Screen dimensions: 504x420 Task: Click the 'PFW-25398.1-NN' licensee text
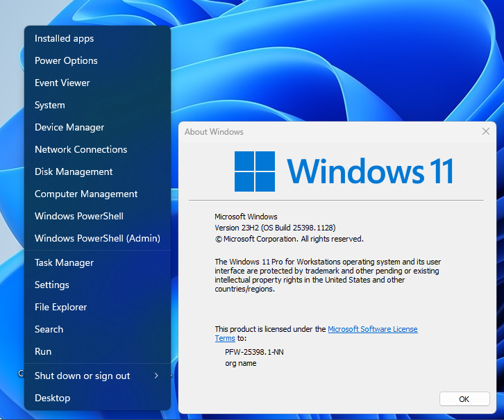[x=254, y=352]
